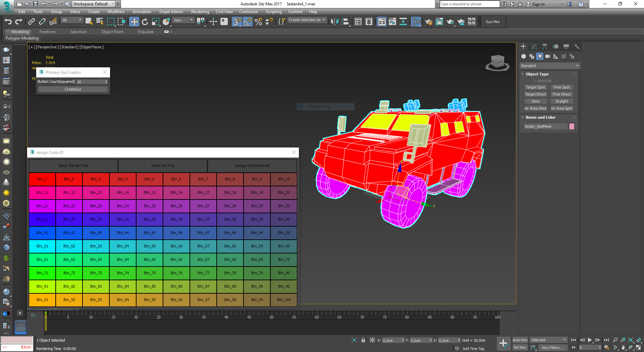Image resolution: width=644 pixels, height=352 pixels.
Task: Toggle the Selection Lock padlock
Action: 363,340
